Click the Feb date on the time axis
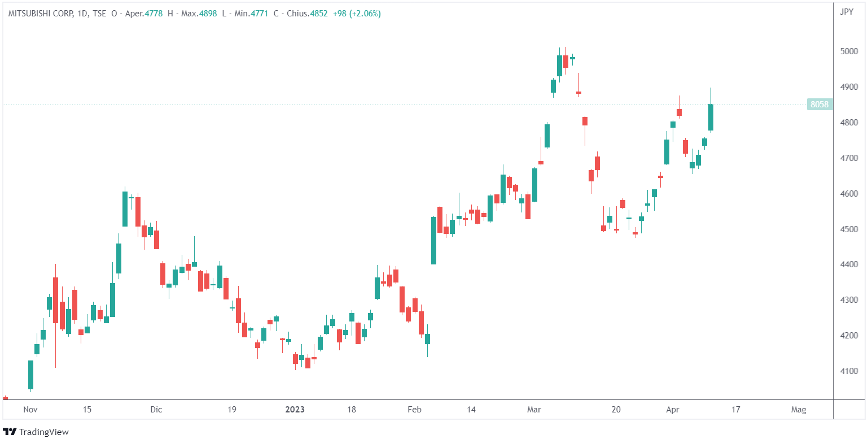Viewport: 868px width, 439px height. coord(415,410)
